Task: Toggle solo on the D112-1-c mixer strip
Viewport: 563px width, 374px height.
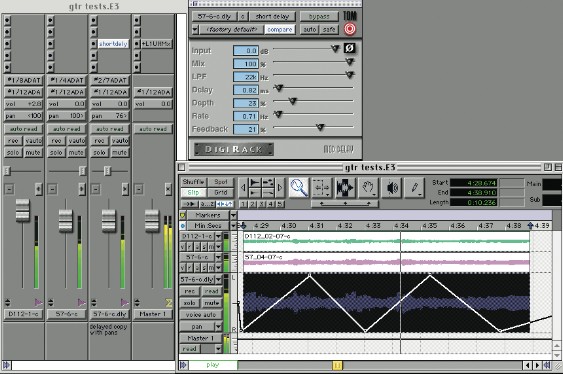Action: tap(13, 153)
